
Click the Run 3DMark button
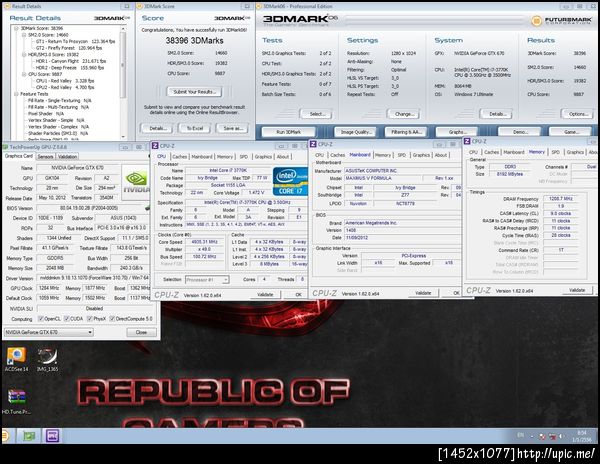point(288,132)
